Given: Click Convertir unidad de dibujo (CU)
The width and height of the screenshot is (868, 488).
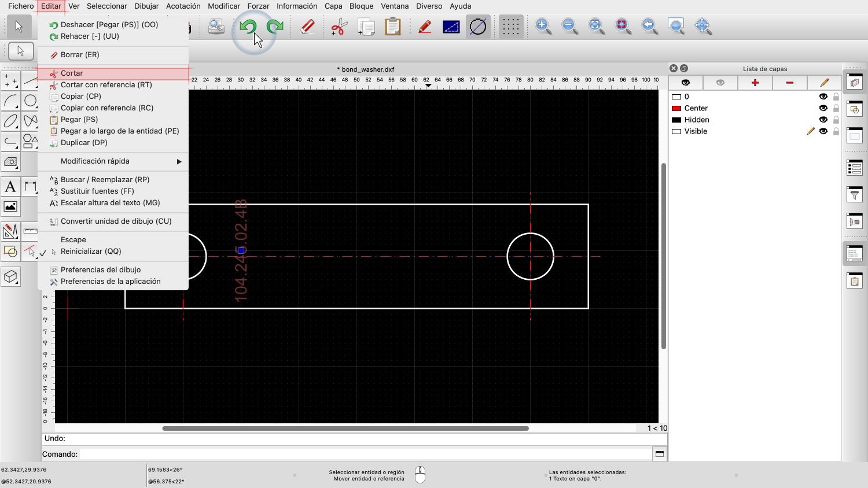Looking at the screenshot, I should coord(116,221).
